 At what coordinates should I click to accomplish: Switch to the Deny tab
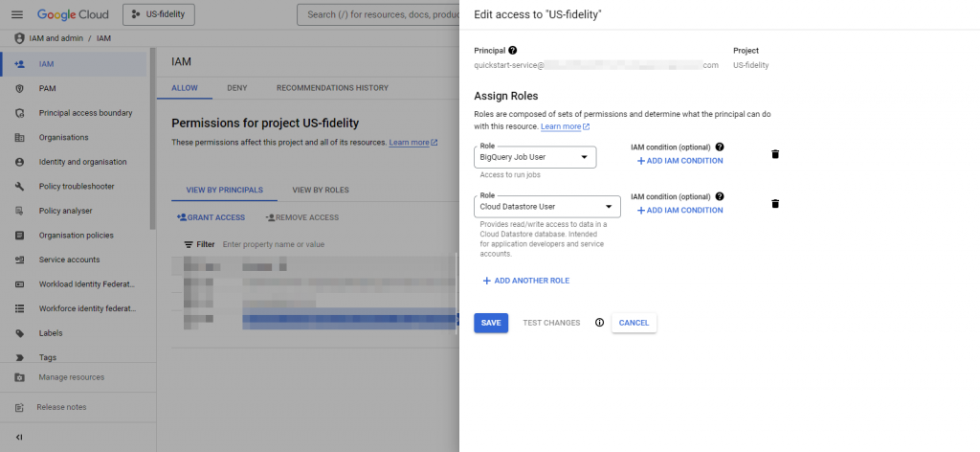tap(236, 88)
